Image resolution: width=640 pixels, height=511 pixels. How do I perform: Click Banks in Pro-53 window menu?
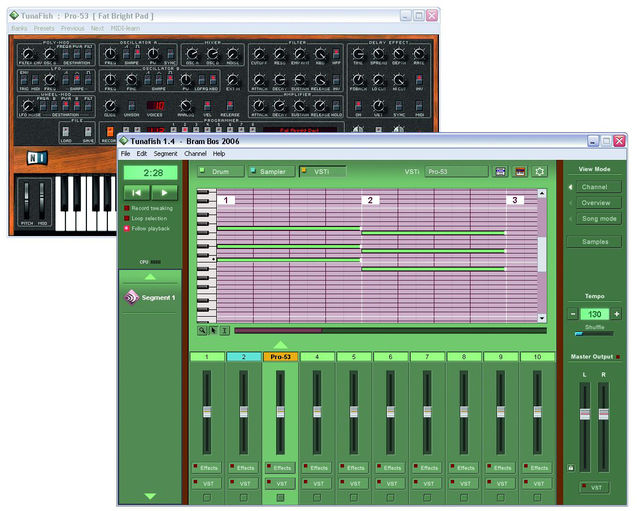(19, 28)
